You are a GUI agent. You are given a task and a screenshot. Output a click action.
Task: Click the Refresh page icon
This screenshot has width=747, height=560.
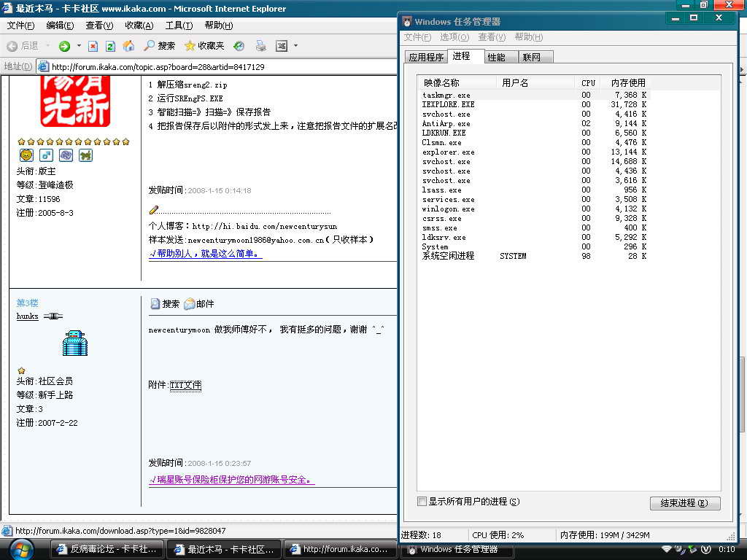point(111,46)
